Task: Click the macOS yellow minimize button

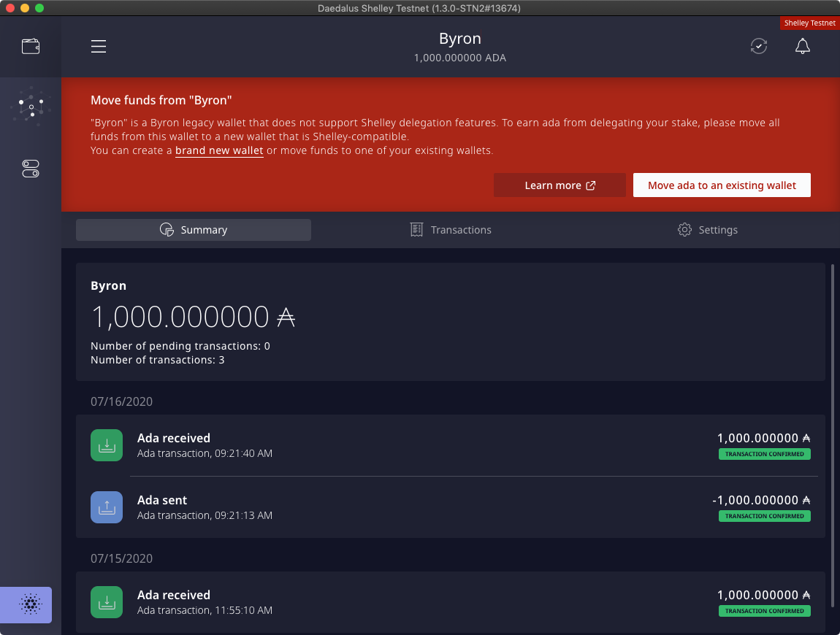Action: pos(25,8)
